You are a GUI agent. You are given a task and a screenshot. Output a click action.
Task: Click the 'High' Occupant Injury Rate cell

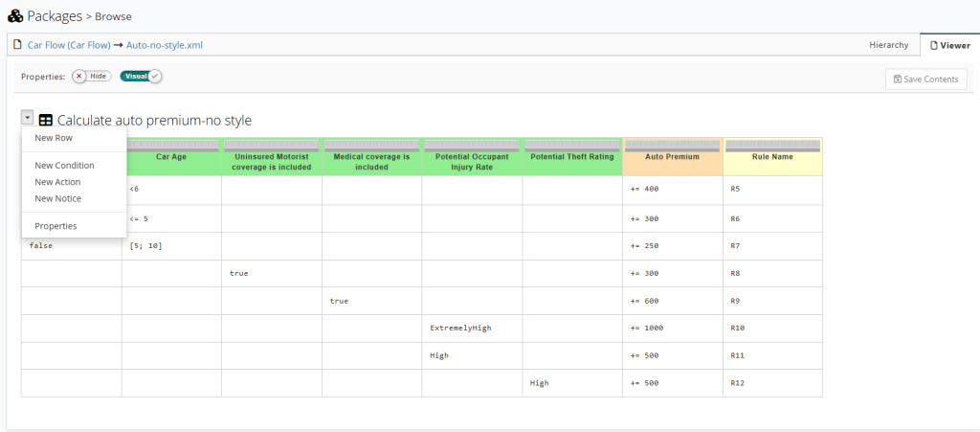(472, 355)
